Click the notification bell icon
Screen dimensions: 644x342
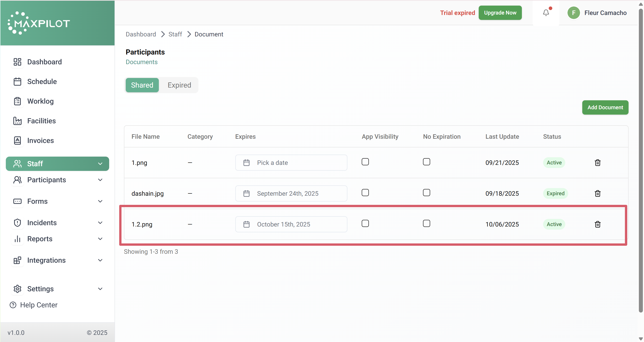pyautogui.click(x=546, y=13)
